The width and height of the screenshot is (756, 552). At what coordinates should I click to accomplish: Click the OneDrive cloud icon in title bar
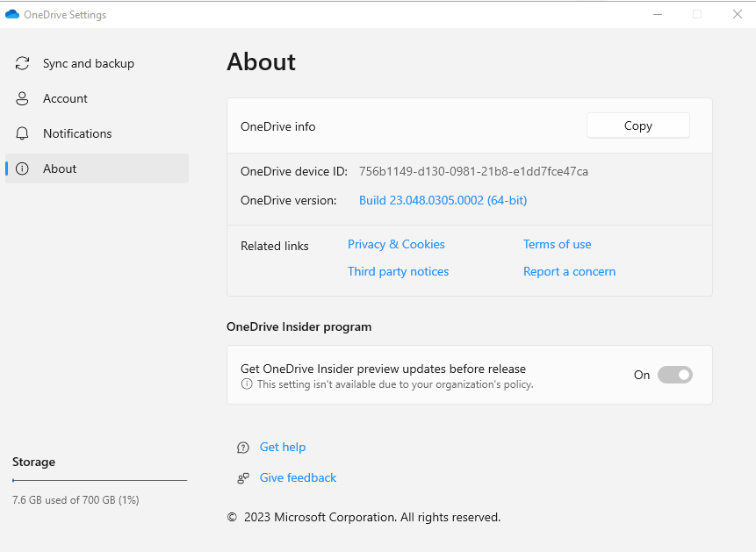coord(12,14)
